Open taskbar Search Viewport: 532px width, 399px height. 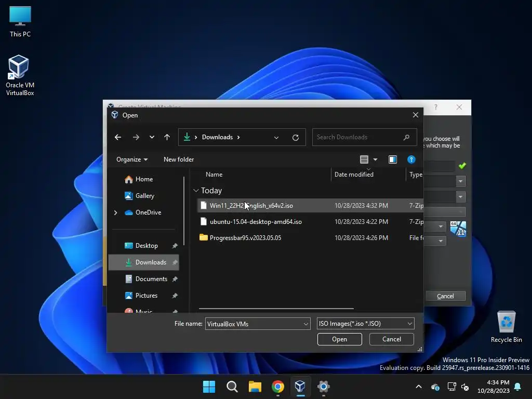[232, 387]
